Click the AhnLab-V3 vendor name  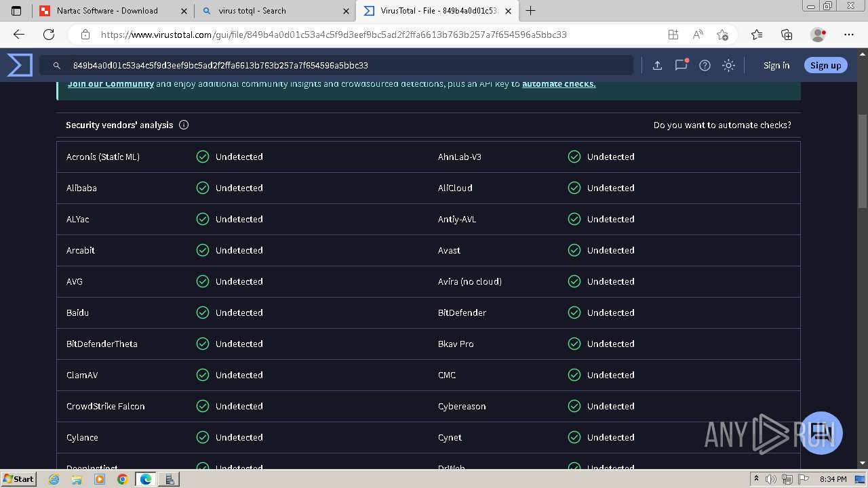click(x=460, y=157)
